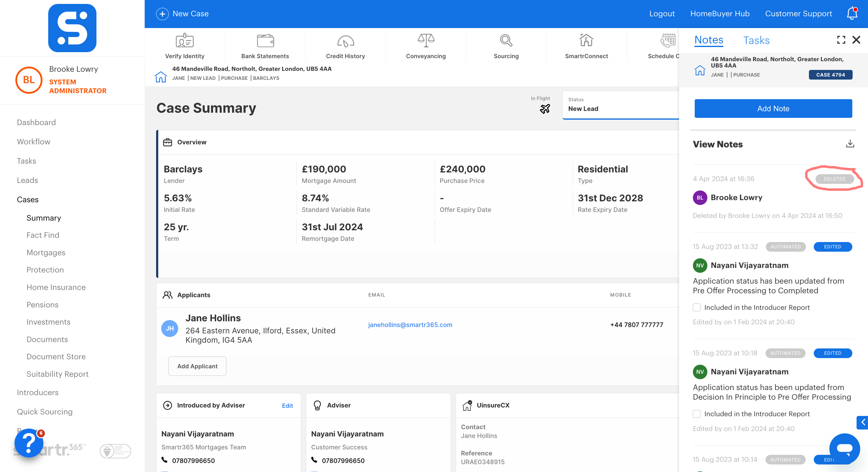
Task: Open Document Store in sidebar
Action: (x=56, y=357)
